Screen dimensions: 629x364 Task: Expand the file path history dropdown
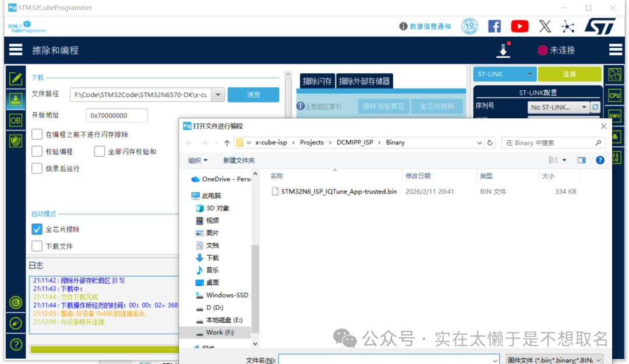218,95
